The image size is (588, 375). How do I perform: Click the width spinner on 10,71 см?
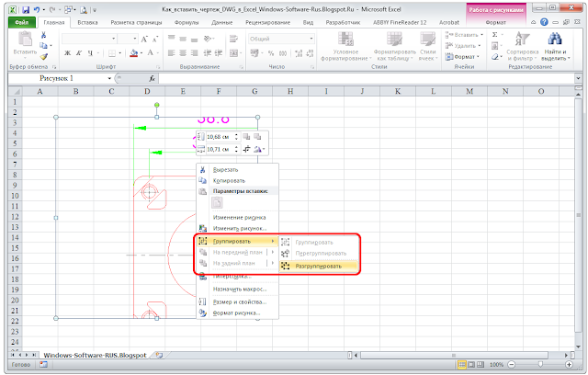236,149
